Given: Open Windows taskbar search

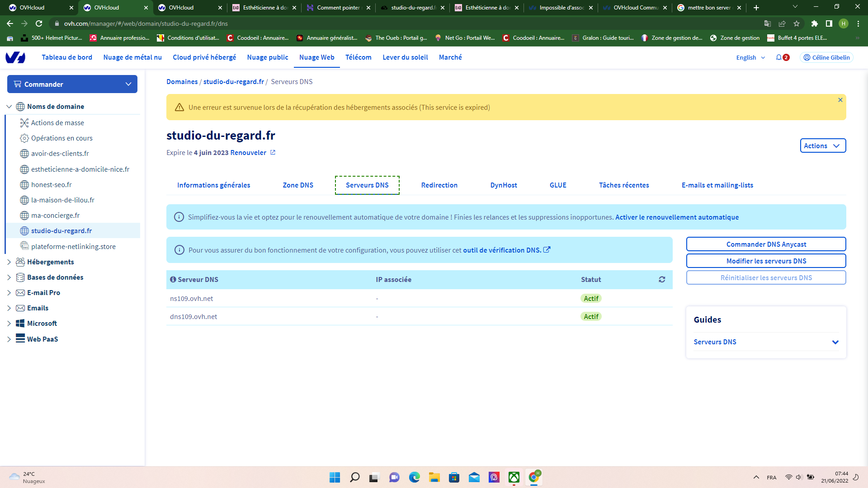Looking at the screenshot, I should click(x=355, y=477).
